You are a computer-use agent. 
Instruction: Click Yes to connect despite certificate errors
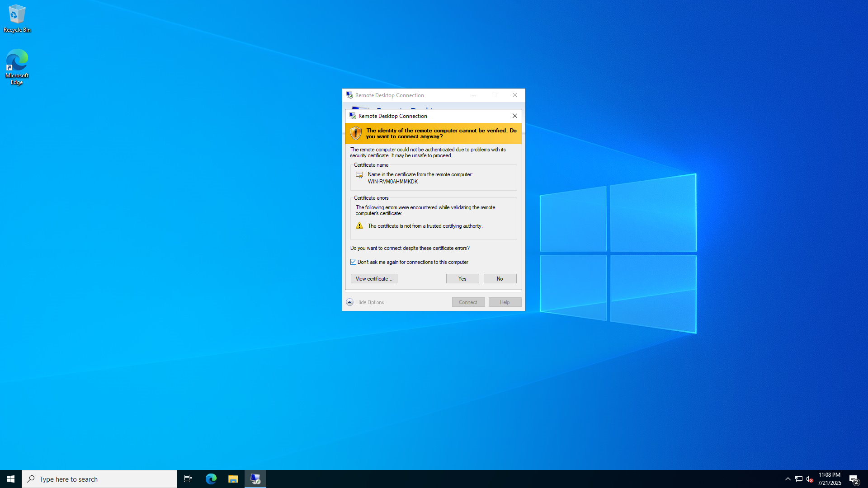point(462,279)
